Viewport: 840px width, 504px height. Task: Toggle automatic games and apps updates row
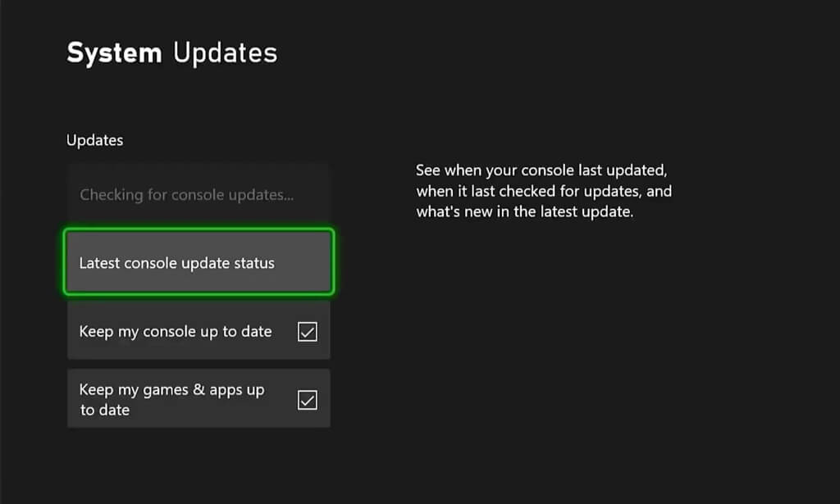coord(199,398)
